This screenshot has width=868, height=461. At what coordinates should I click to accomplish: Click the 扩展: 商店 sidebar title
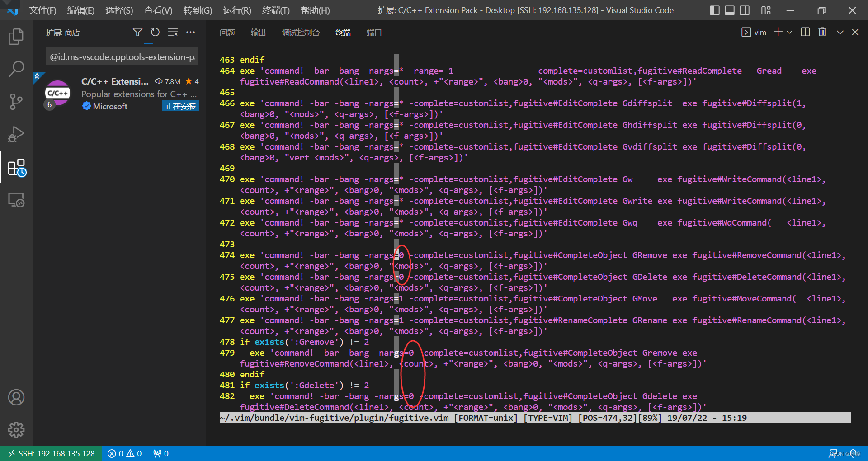pos(63,33)
